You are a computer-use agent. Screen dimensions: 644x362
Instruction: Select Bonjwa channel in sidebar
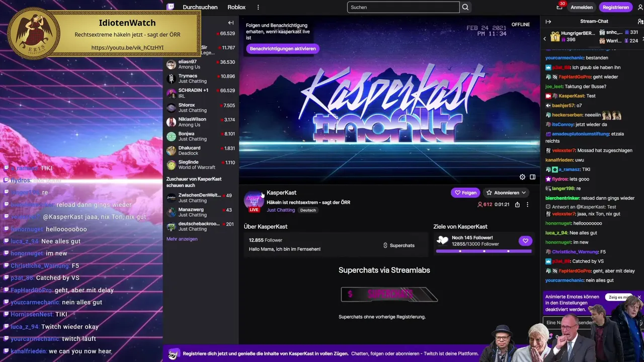(x=201, y=136)
